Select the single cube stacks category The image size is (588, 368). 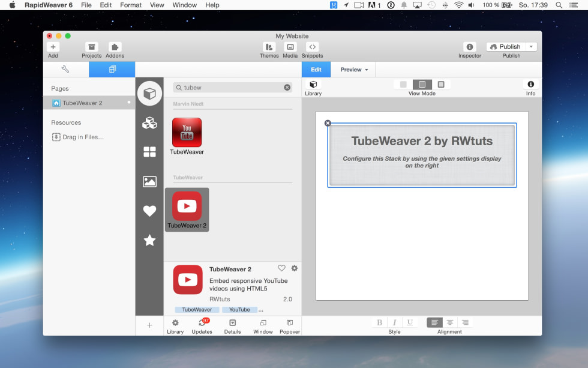tap(149, 94)
